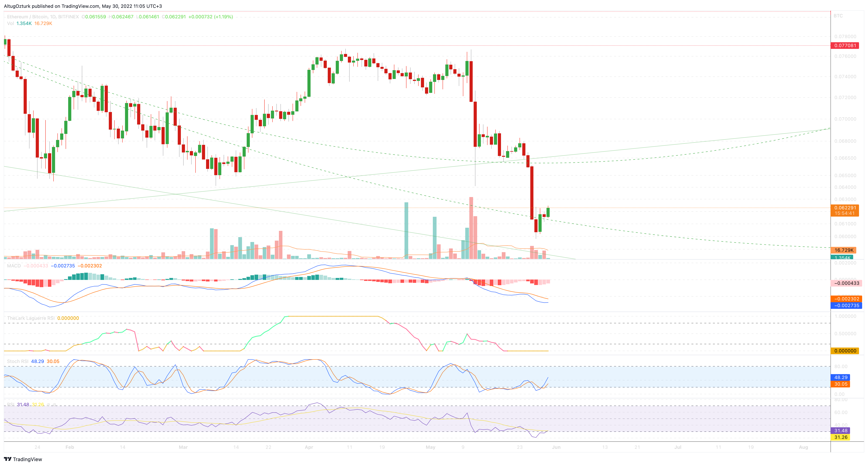Click the 0.500000 Laguerre RSI axis tick
Image resolution: width=868 pixels, height=466 pixels.
845,333
